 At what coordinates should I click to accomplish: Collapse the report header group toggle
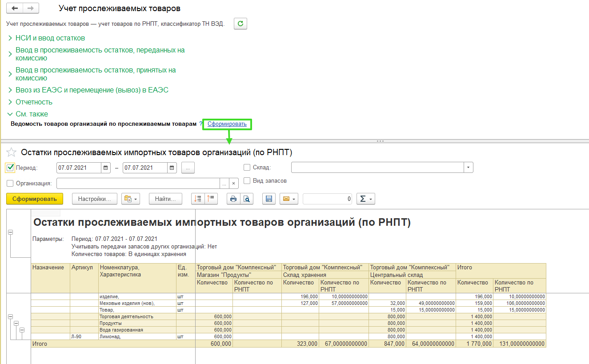point(11,232)
